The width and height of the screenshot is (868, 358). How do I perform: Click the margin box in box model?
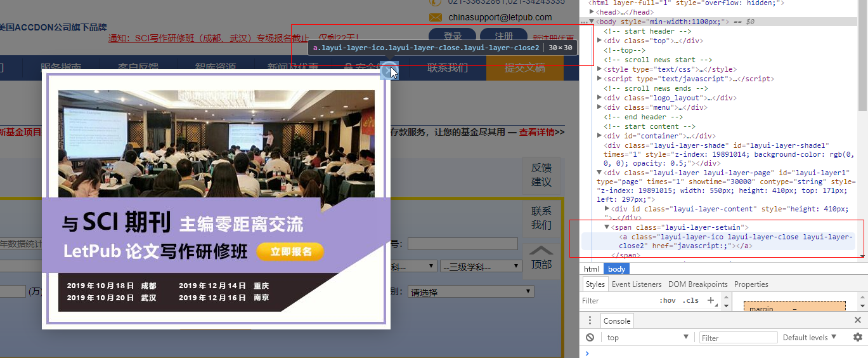tap(794, 306)
